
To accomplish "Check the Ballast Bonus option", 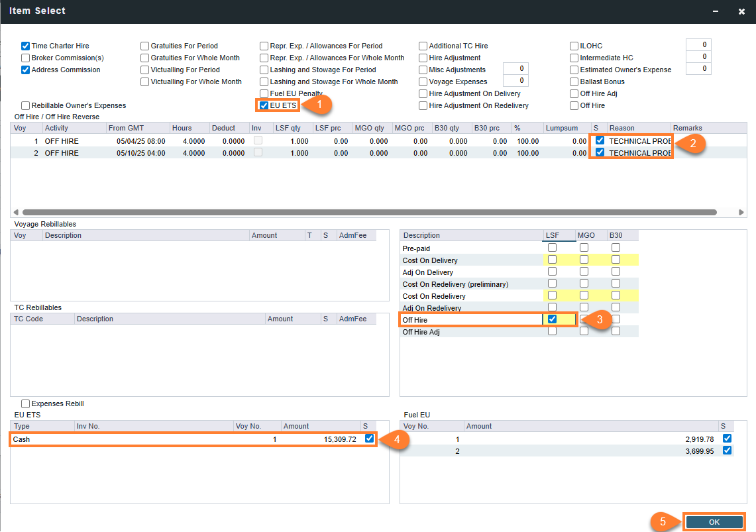I will point(574,82).
